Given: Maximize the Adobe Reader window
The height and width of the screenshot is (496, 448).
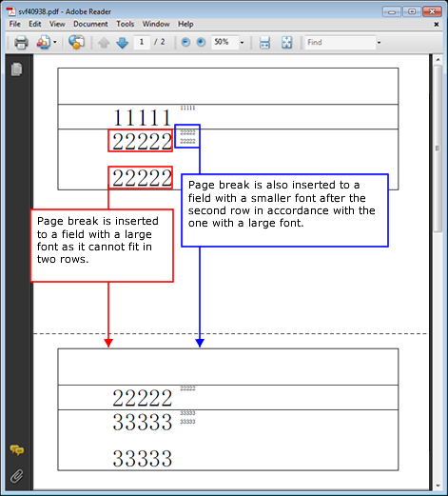Looking at the screenshot, I should (412, 12).
